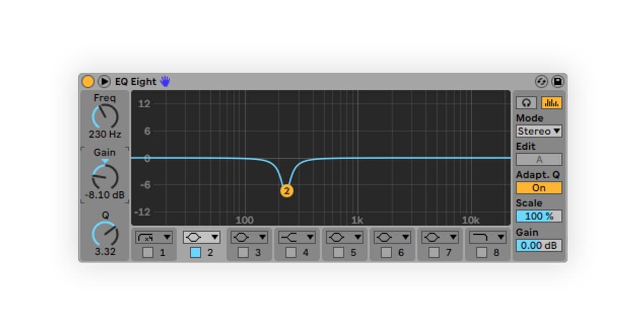
Task: Open filter type dropdown for band 8
Action: click(488, 237)
